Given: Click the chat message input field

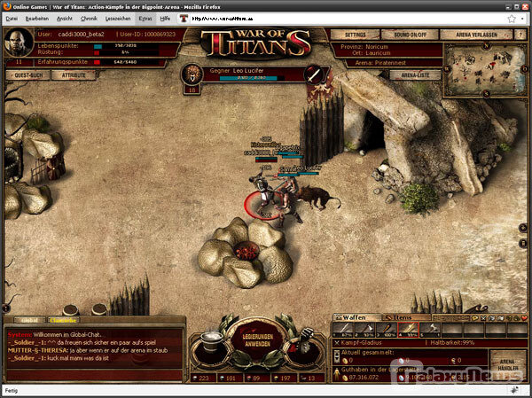Looking at the screenshot, I should coord(94,375).
